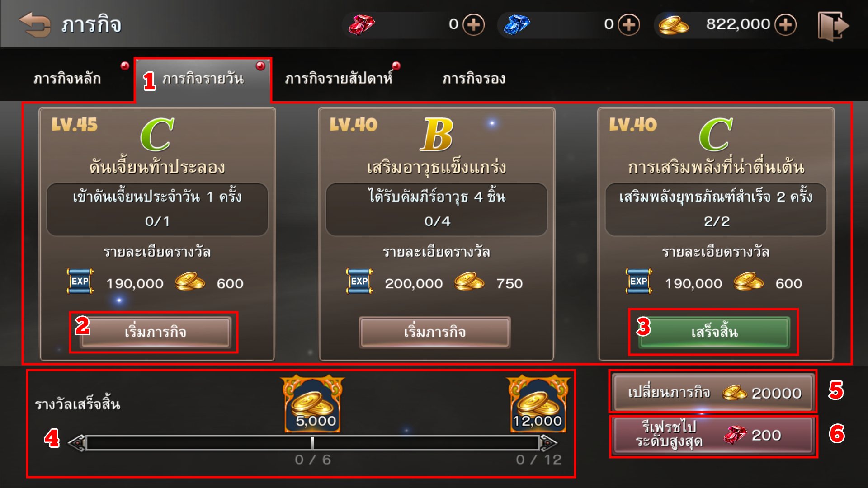
Task: Click รีเฟรชไประดับสูงสุด for 200 gems
Action: tap(713, 435)
